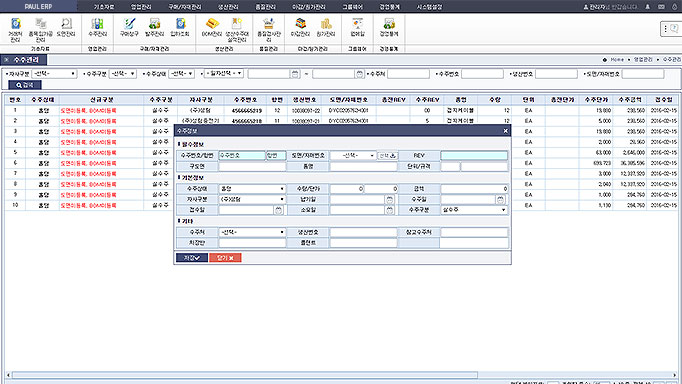
Task: Open the 그룹웨어 top menu
Action: (x=352, y=7)
